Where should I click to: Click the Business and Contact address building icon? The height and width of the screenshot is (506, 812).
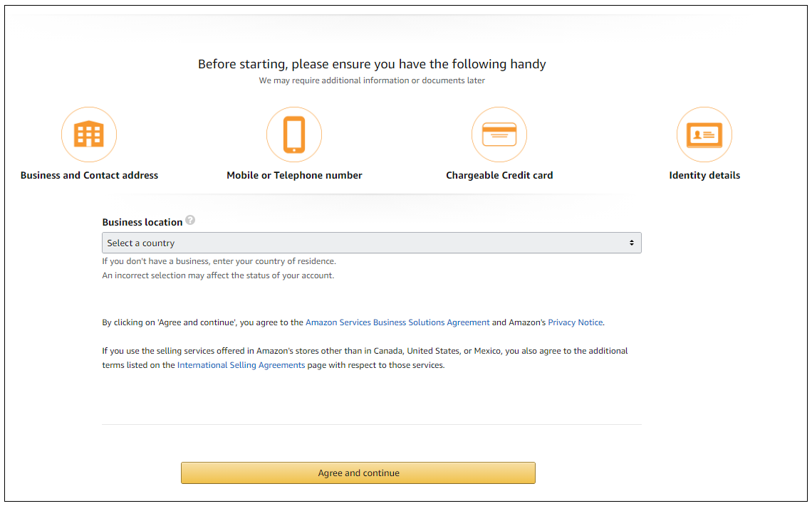[x=89, y=135]
